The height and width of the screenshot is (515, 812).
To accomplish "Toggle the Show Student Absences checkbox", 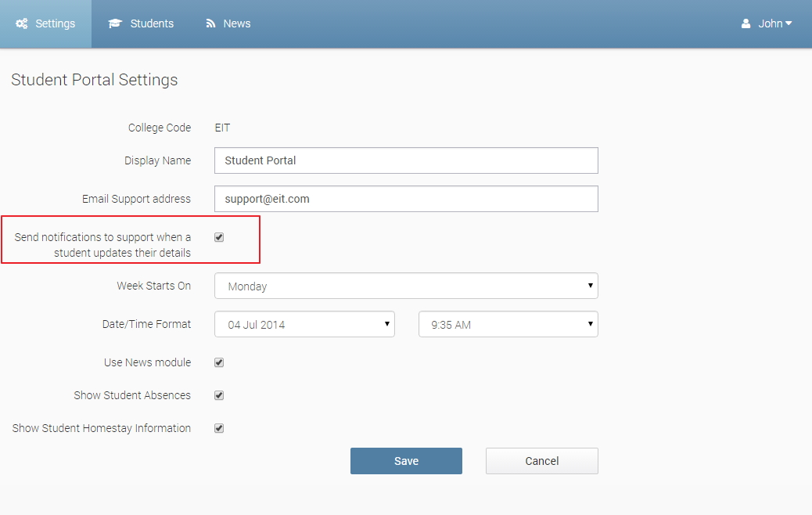I will 219,396.
